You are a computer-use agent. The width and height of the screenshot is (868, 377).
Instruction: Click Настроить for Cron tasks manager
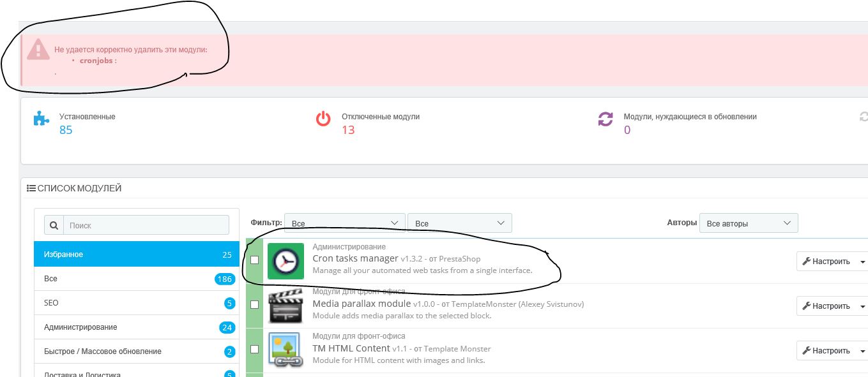point(826,262)
